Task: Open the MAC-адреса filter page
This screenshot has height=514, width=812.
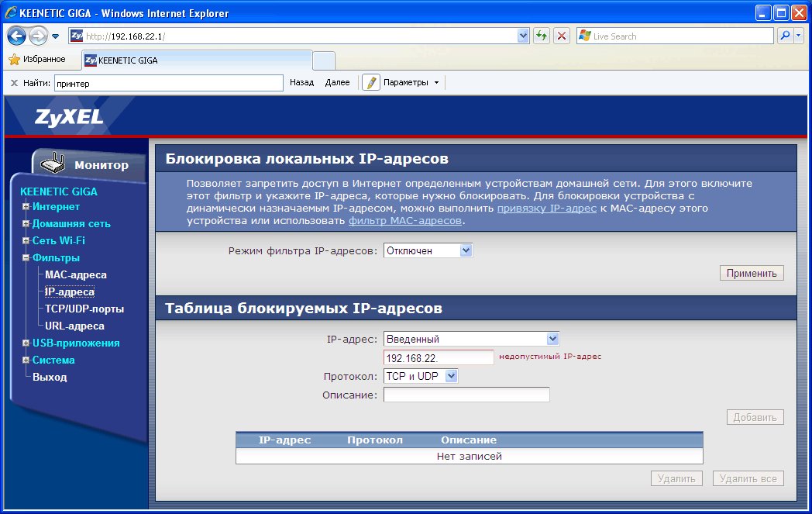Action: click(x=76, y=275)
